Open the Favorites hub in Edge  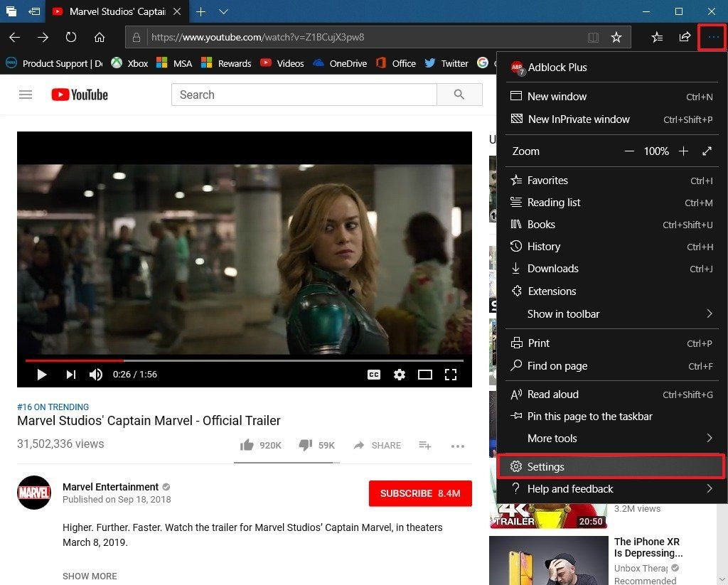point(656,37)
